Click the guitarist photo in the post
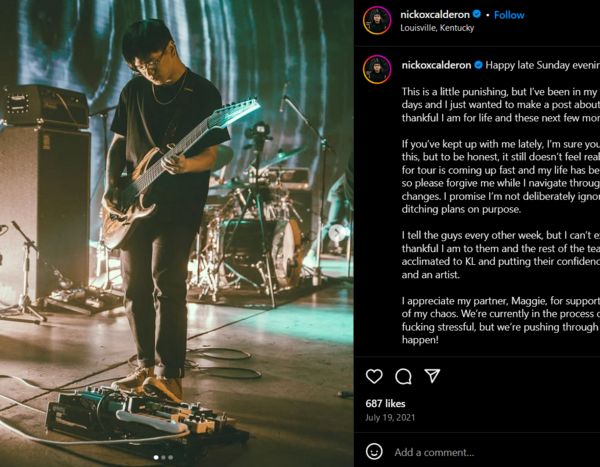Viewport: 600px width, 467px height. tap(177, 234)
